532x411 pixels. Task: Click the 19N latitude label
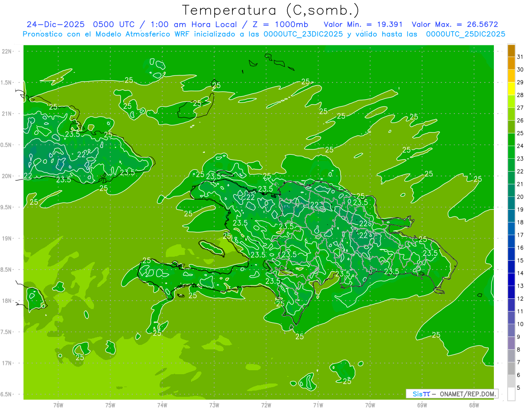pyautogui.click(x=8, y=239)
